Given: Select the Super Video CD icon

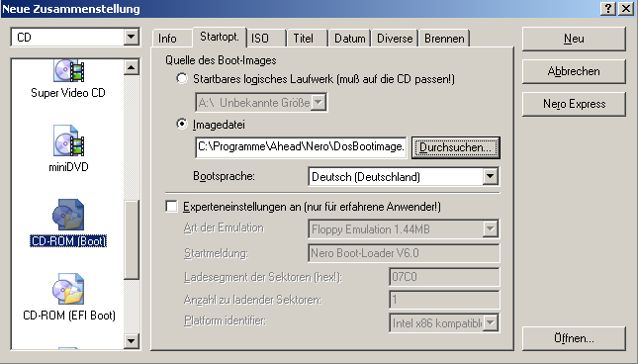Looking at the screenshot, I should (68, 71).
